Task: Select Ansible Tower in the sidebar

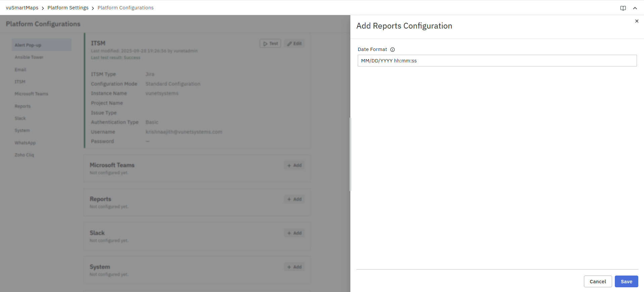Action: click(x=29, y=57)
